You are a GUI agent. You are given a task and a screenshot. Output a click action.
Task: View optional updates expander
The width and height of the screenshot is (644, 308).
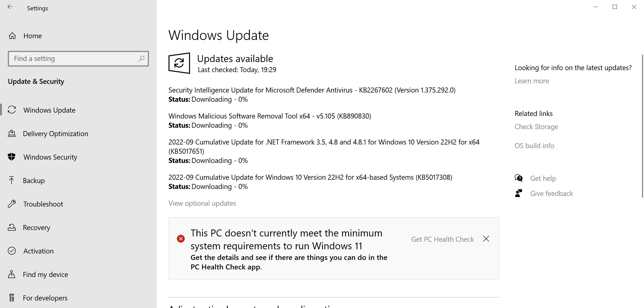pos(202,203)
